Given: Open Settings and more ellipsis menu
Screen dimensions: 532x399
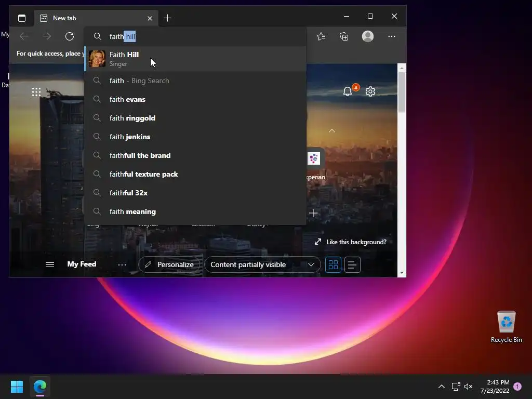Looking at the screenshot, I should (x=392, y=36).
